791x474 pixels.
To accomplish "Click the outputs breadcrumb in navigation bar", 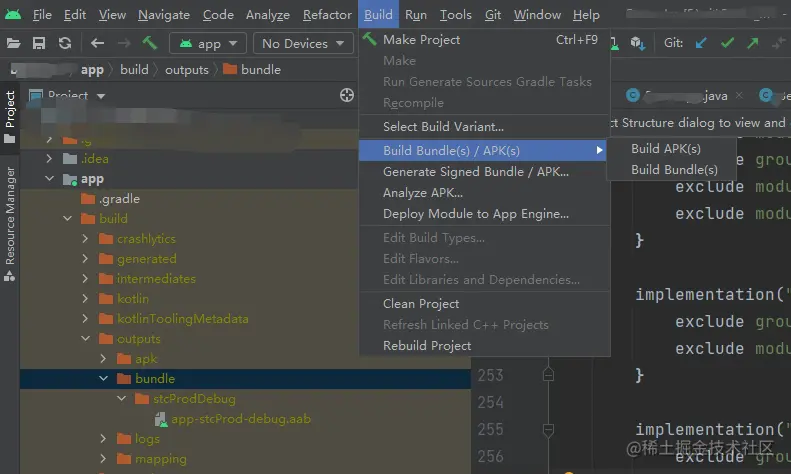I will coord(187,70).
